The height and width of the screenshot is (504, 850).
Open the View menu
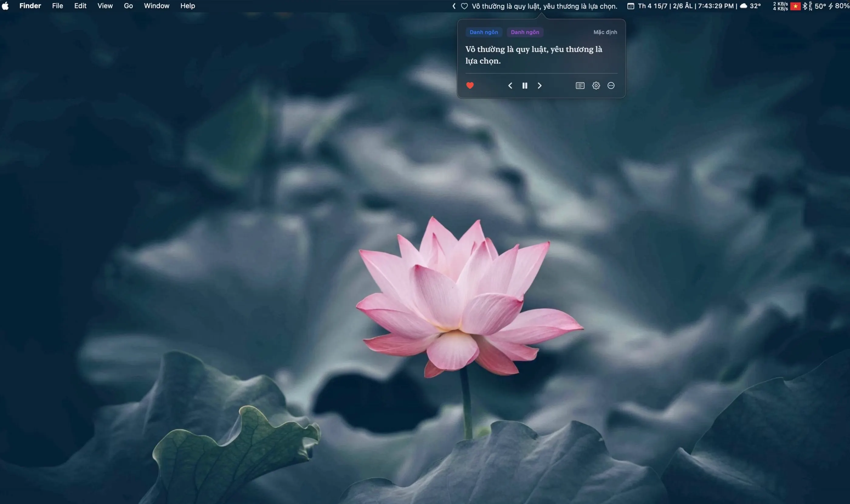pyautogui.click(x=105, y=6)
